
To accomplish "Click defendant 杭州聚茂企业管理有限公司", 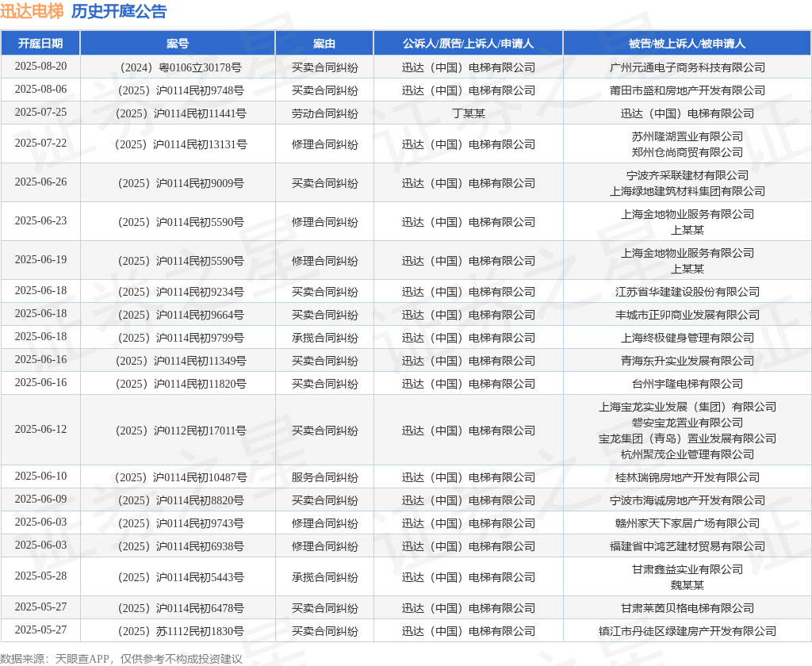I will pos(688,454).
